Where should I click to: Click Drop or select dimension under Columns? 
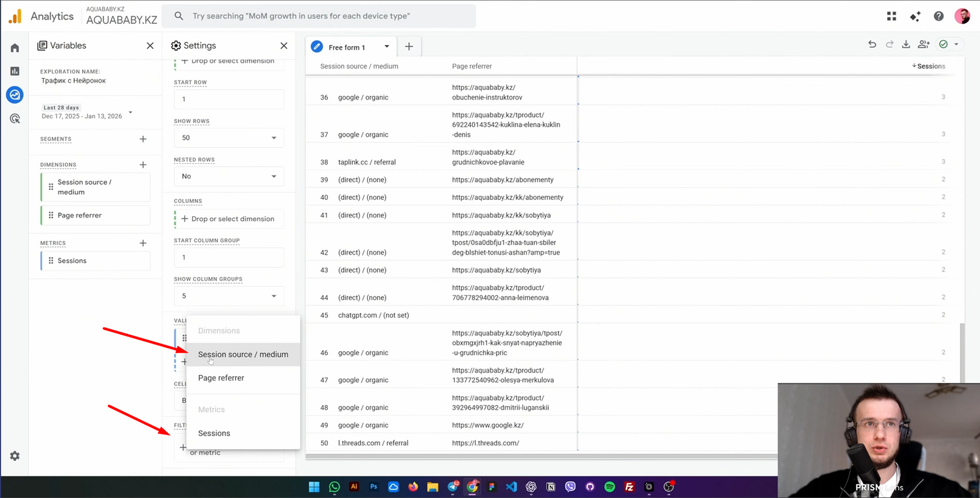click(x=229, y=219)
